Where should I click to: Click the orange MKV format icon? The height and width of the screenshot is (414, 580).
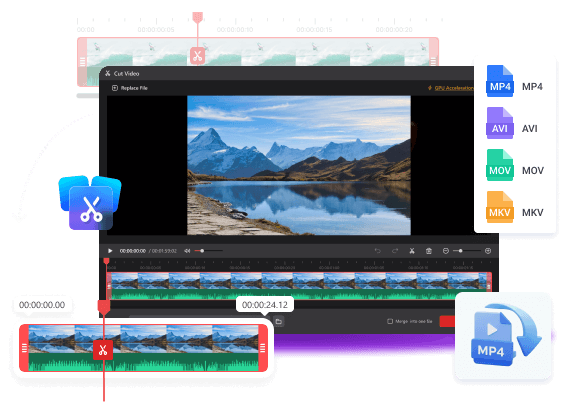(500, 207)
